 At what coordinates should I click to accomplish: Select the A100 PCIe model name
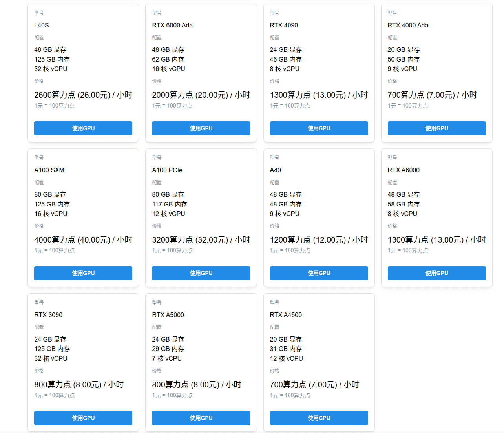167,170
